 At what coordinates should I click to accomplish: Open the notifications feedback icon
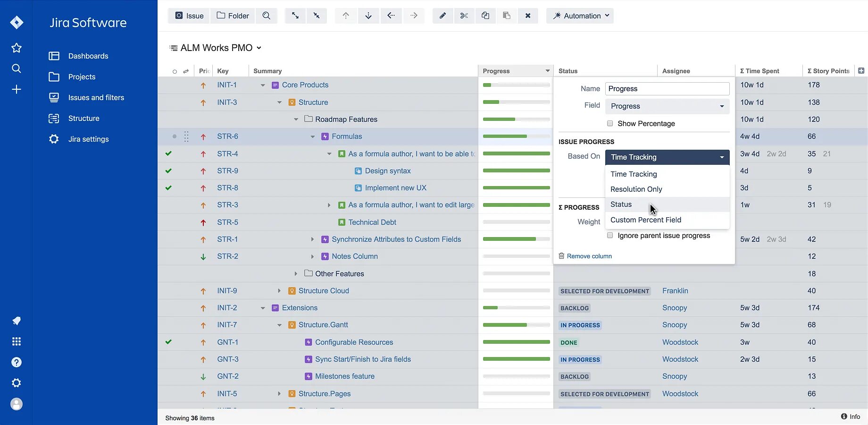[17, 321]
